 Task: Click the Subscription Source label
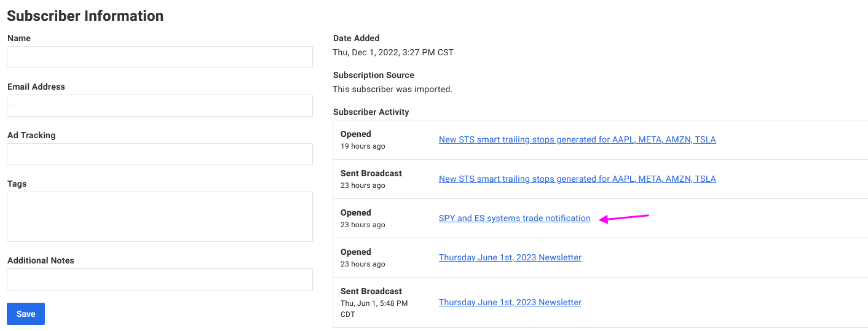point(374,75)
